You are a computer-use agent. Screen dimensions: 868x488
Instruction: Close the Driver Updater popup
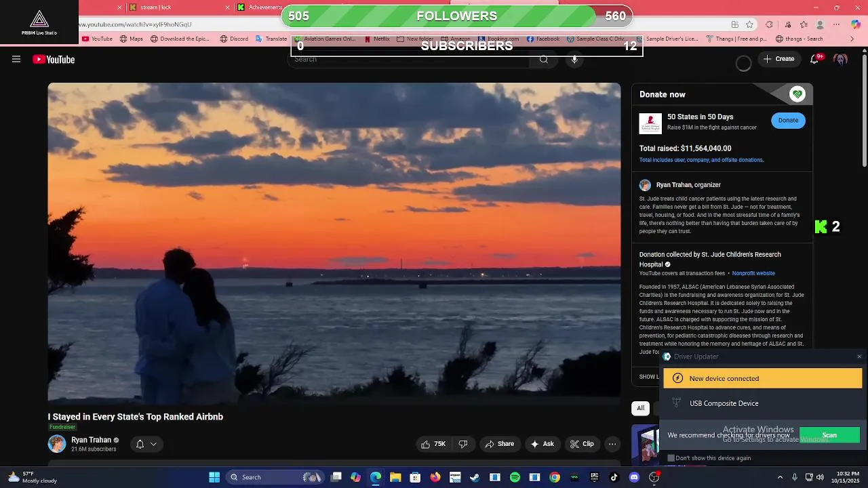pyautogui.click(x=859, y=357)
